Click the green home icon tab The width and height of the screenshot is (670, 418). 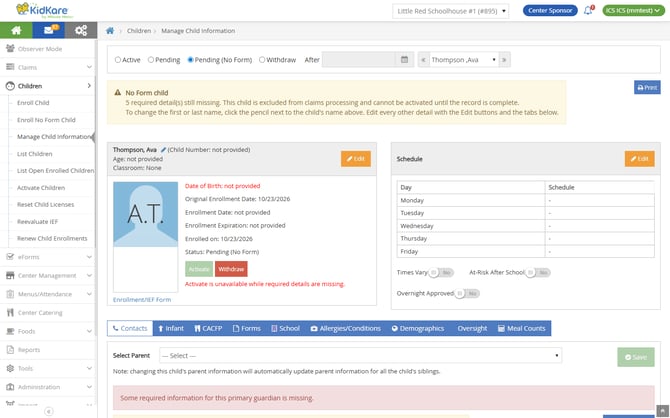coord(16,30)
